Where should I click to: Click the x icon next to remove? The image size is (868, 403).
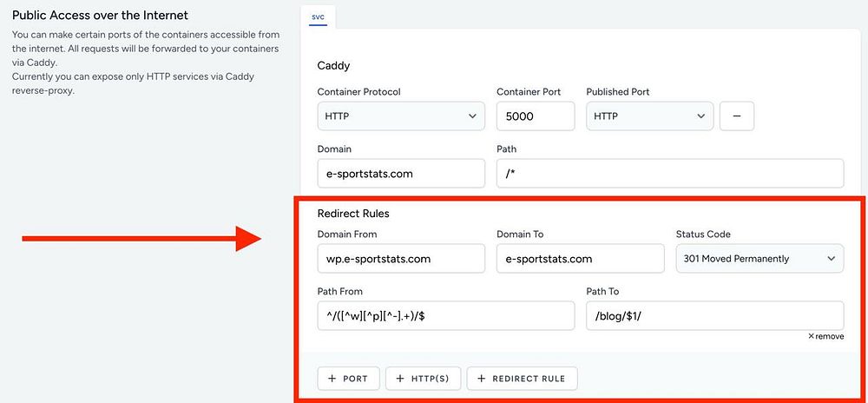point(811,336)
